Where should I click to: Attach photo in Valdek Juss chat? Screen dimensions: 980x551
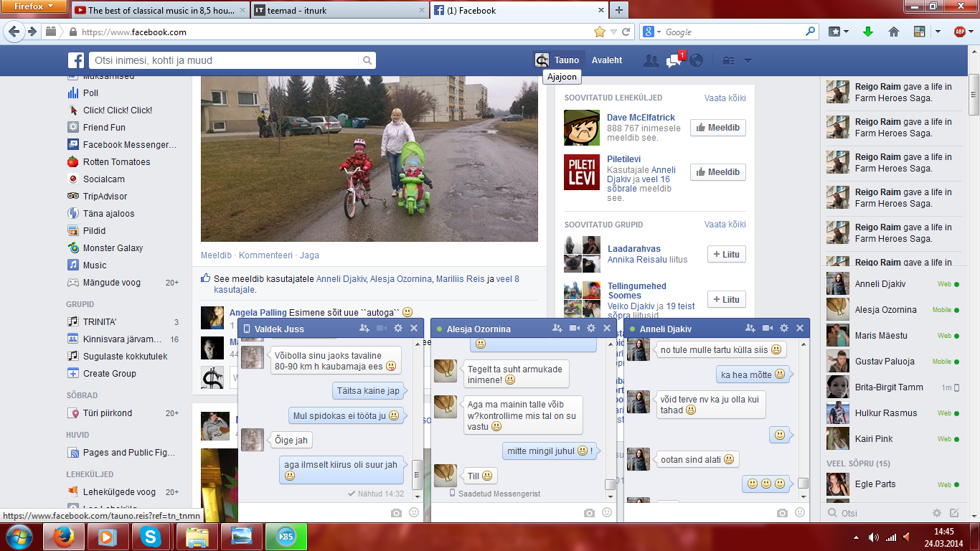click(x=396, y=513)
